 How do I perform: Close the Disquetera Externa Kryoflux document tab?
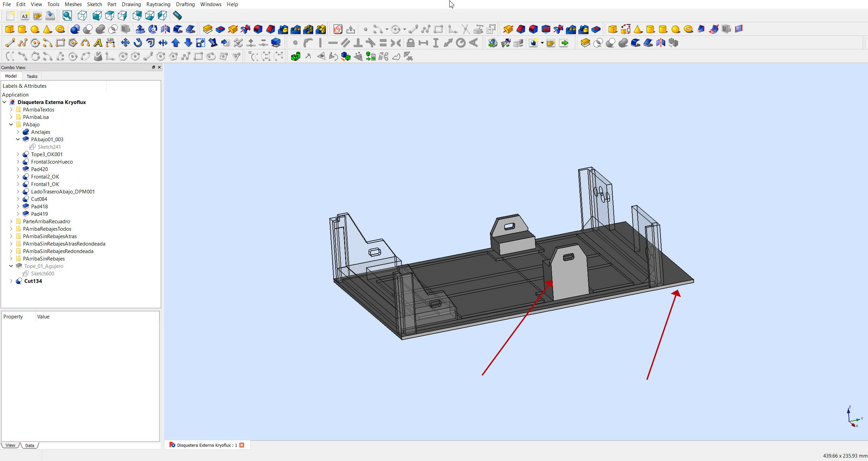[x=242, y=445]
